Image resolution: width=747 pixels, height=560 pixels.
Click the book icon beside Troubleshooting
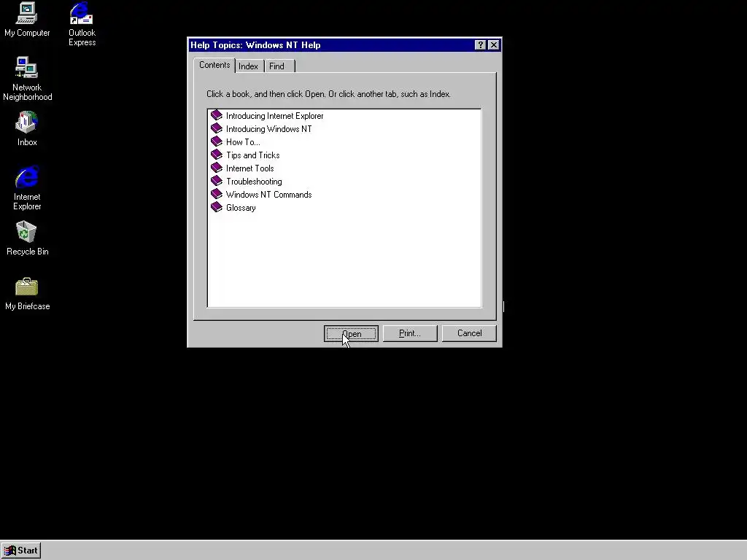click(x=217, y=181)
